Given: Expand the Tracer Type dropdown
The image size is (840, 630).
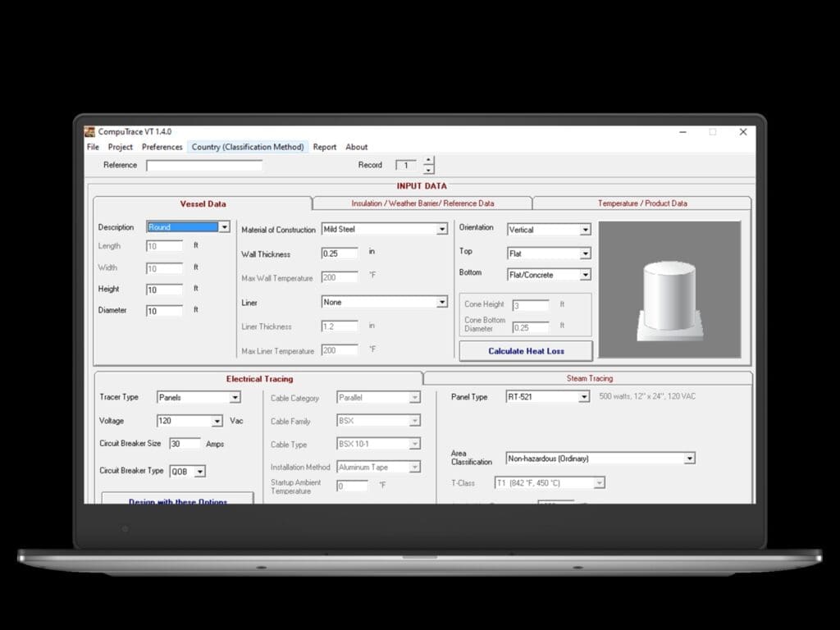Looking at the screenshot, I should [x=235, y=398].
